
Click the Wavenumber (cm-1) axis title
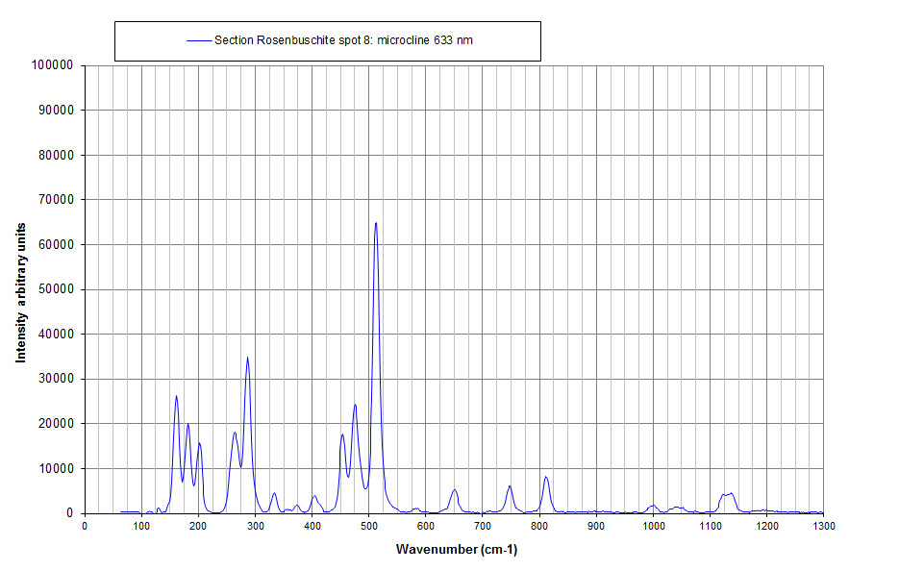coord(456,550)
